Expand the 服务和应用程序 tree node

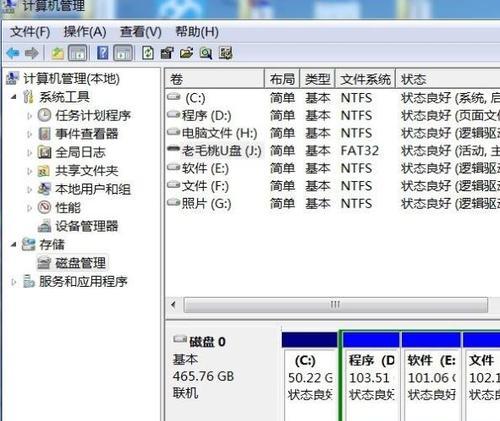[x=13, y=282]
